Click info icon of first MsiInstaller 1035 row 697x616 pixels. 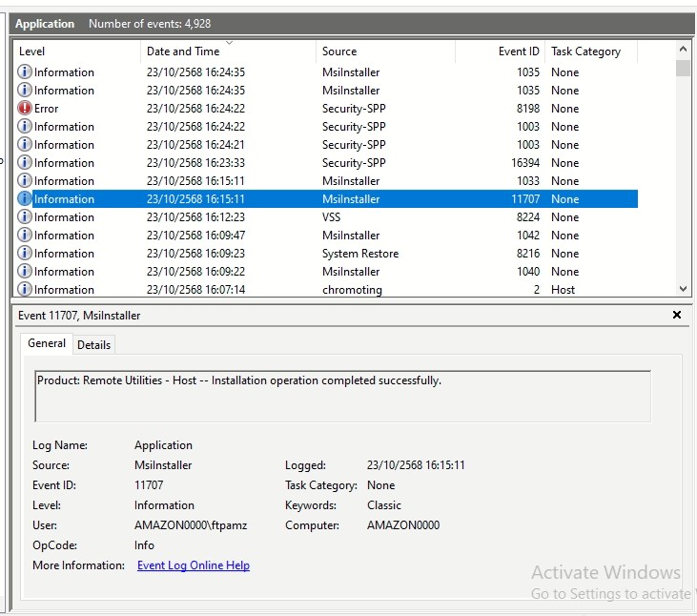pos(25,72)
